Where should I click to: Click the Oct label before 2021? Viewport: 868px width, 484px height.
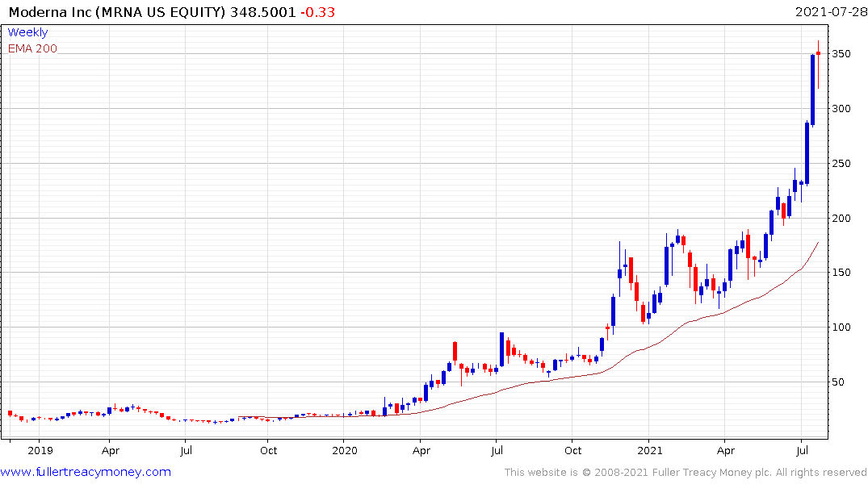tap(573, 450)
